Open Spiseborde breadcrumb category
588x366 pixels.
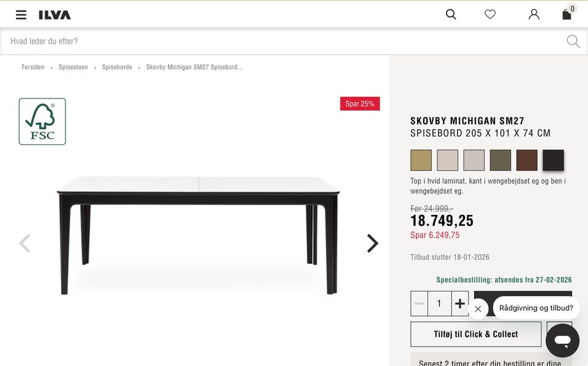click(x=117, y=67)
